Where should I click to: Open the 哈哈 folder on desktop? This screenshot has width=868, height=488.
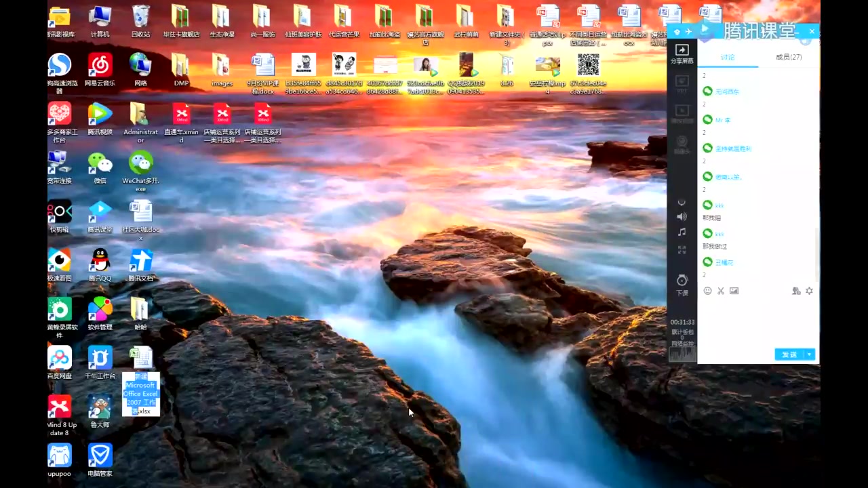(x=140, y=314)
